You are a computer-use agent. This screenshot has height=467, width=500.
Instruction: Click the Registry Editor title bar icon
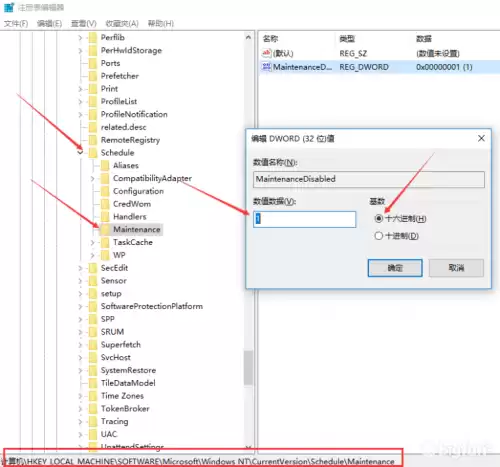pos(9,7)
